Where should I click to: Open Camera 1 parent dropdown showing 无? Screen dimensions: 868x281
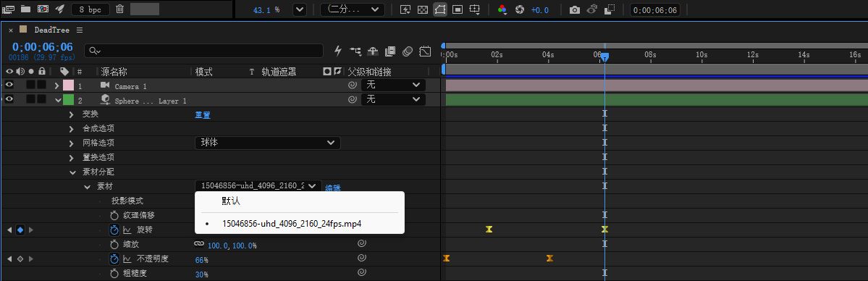(393, 85)
